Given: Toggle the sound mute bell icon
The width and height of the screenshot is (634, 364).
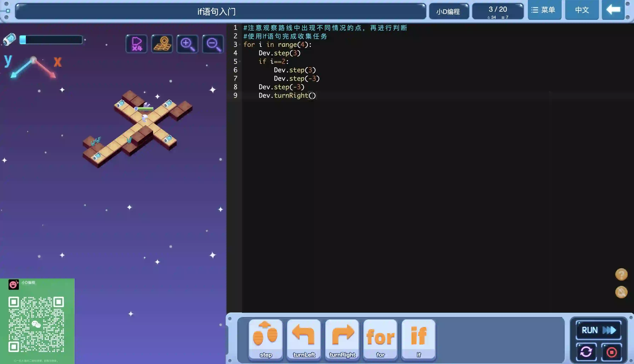Looking at the screenshot, I should [x=621, y=292].
